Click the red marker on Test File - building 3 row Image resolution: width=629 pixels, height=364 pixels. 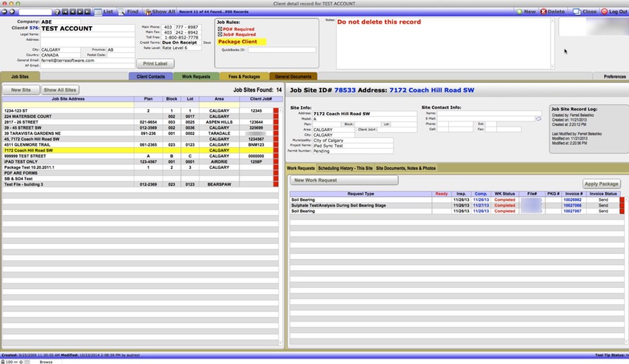pyautogui.click(x=275, y=185)
